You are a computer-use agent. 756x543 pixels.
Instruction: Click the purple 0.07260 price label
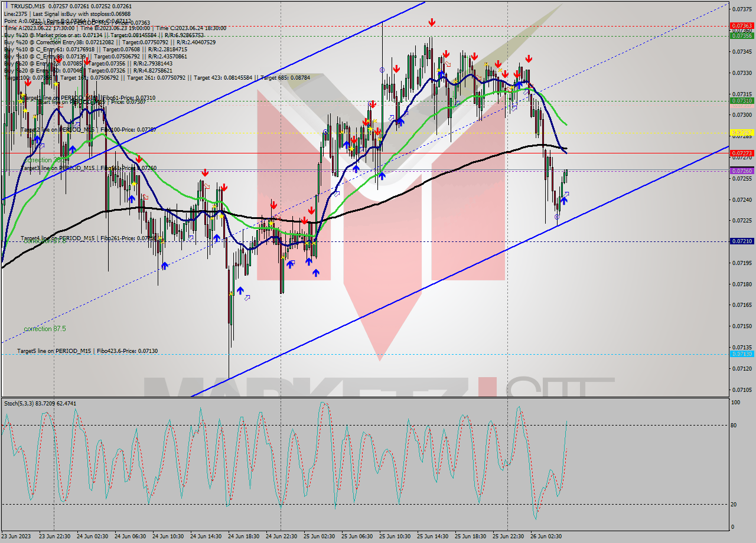coord(741,171)
